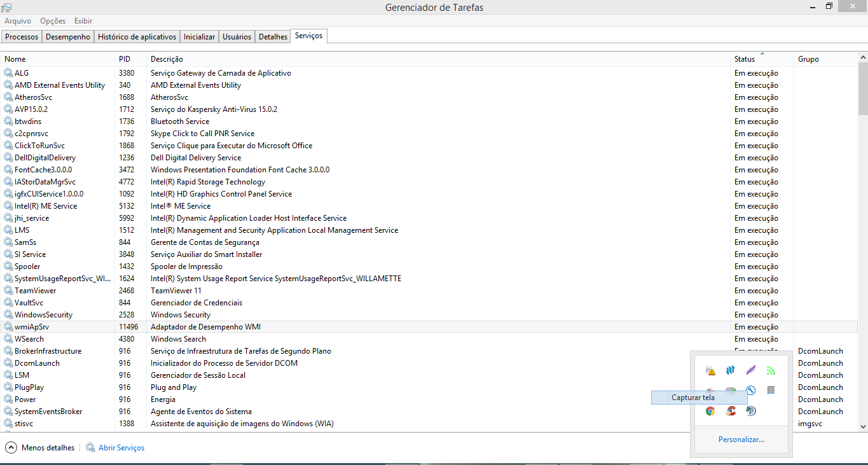Screen dimensions: 868x465
Task: Sort services by Grupo column
Action: click(x=826, y=59)
